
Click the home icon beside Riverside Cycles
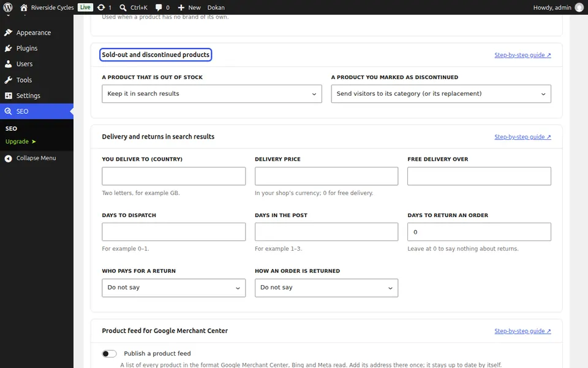pyautogui.click(x=24, y=7)
